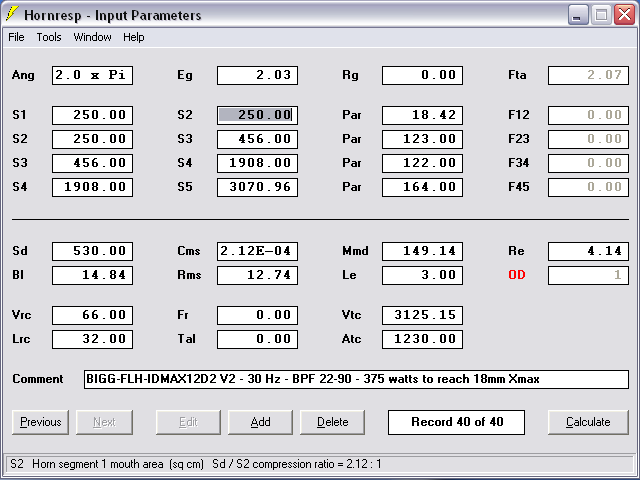Click the Hornresp lightning icon in title bar
The width and height of the screenshot is (640, 480).
coord(12,14)
